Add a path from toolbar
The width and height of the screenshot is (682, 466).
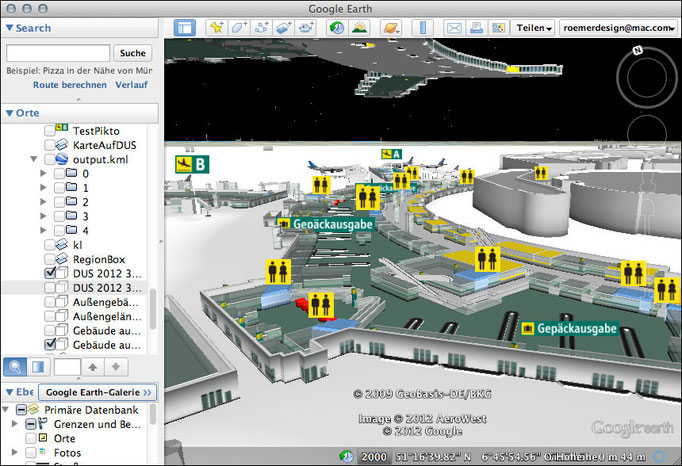[261, 28]
